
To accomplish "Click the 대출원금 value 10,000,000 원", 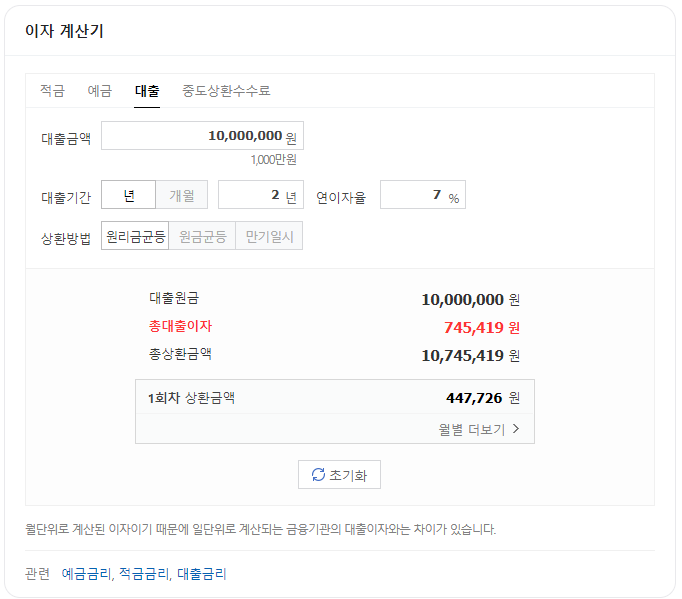I will 471,300.
